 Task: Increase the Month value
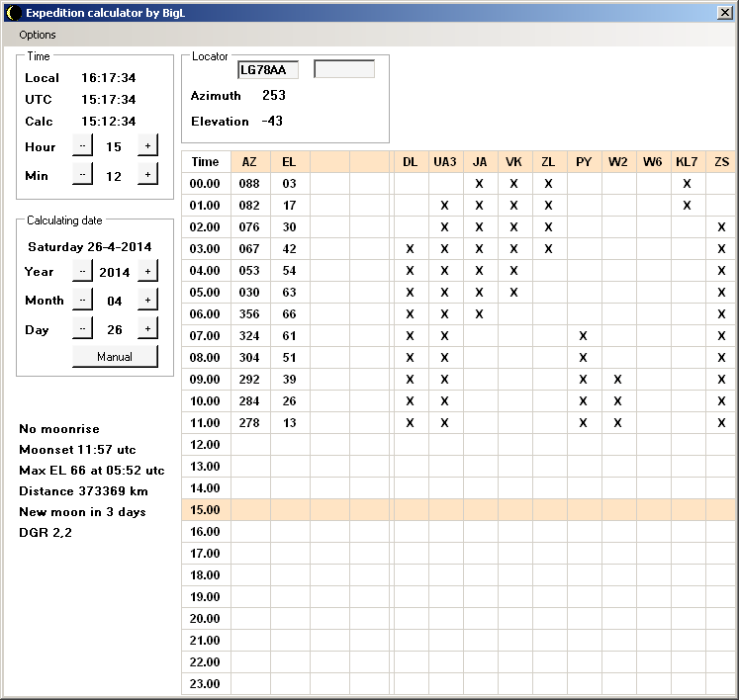[147, 300]
